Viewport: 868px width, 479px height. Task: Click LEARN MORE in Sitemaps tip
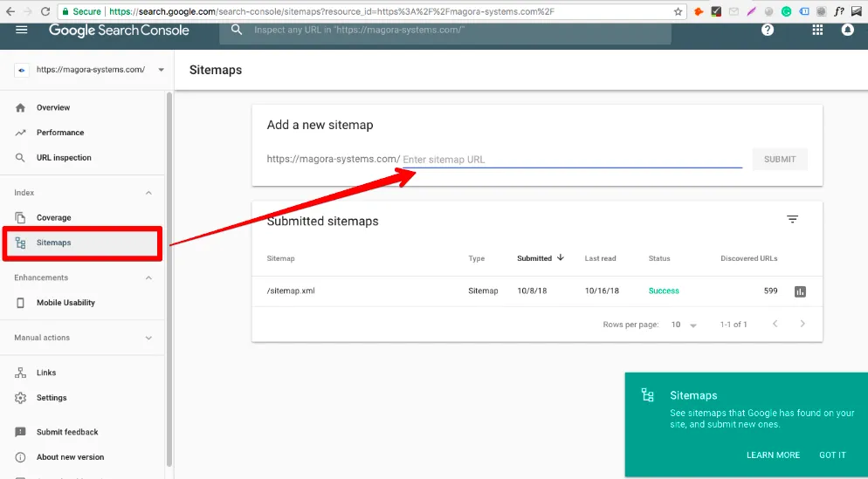pos(773,455)
